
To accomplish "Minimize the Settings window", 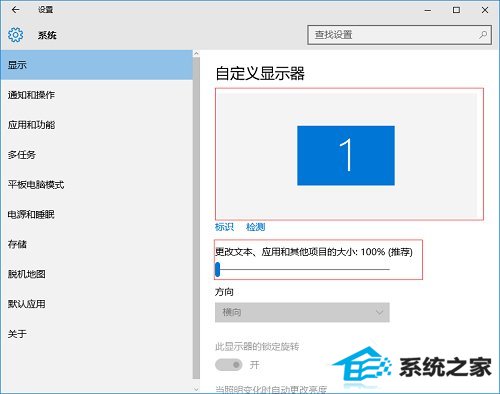I will tap(428, 10).
